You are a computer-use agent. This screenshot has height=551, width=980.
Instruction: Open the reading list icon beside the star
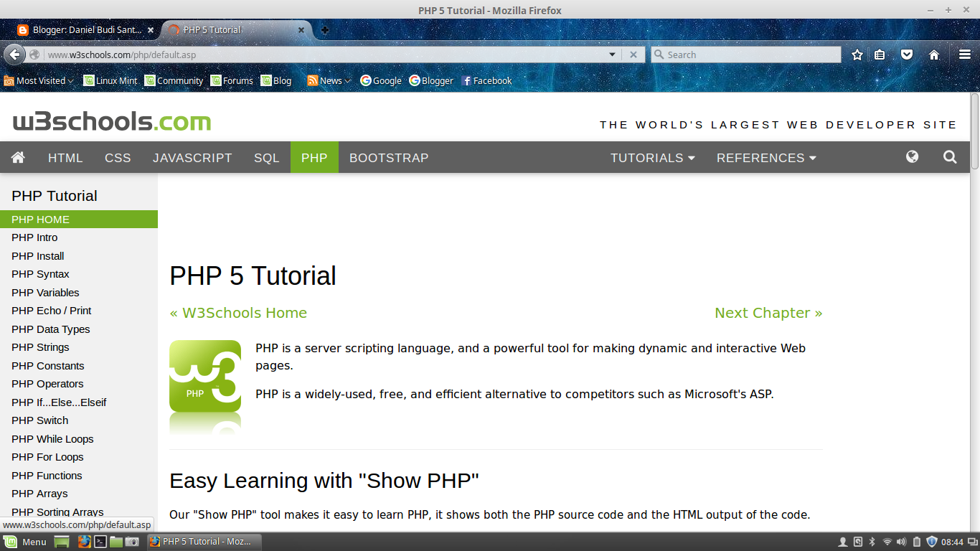(880, 54)
